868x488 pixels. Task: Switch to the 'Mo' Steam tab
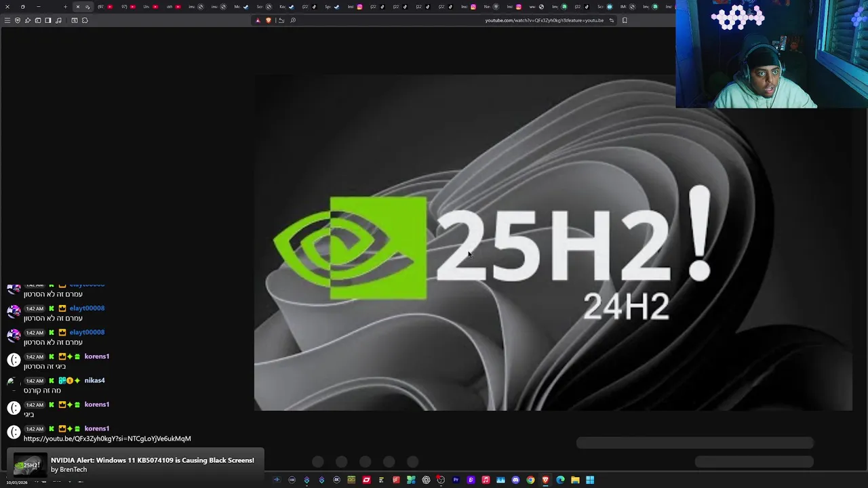tap(241, 7)
